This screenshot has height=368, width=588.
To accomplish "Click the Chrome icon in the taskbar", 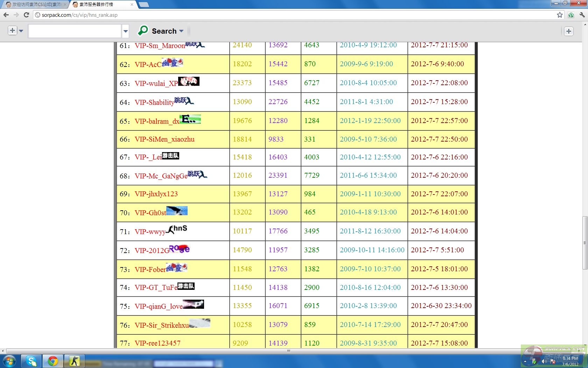I will click(x=53, y=361).
